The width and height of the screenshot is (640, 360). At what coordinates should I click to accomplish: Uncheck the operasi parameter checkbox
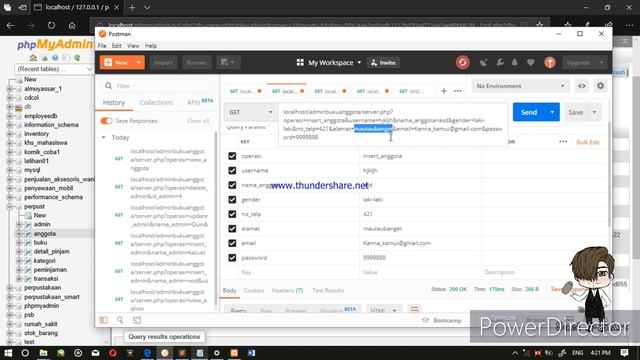tap(232, 156)
